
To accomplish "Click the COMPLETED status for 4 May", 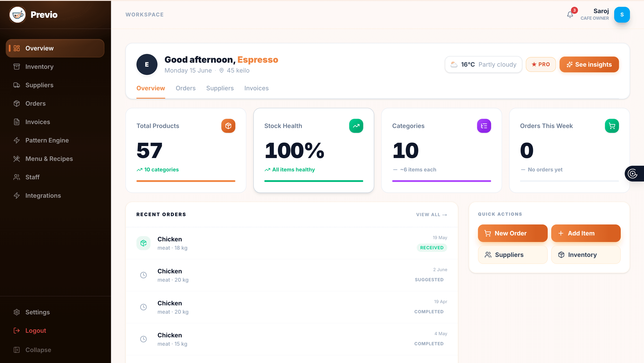I will click(429, 343).
